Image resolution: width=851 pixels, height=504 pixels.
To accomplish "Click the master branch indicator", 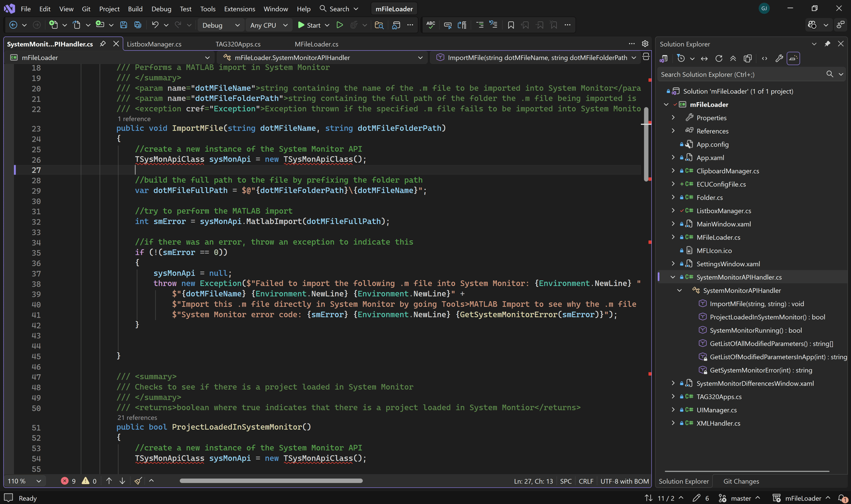I will click(741, 498).
